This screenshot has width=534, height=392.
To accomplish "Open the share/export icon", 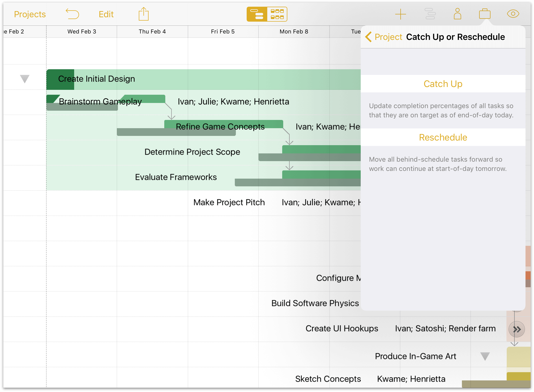I will pos(144,14).
